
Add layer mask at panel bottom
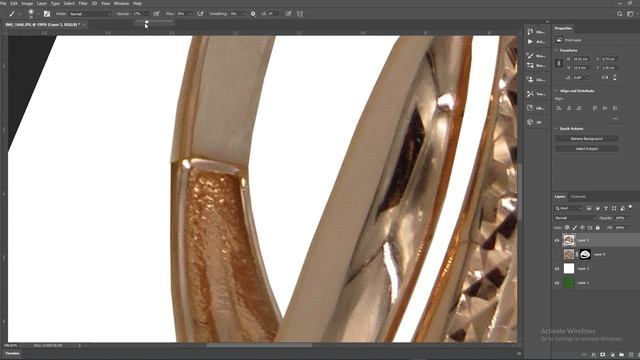point(603,355)
